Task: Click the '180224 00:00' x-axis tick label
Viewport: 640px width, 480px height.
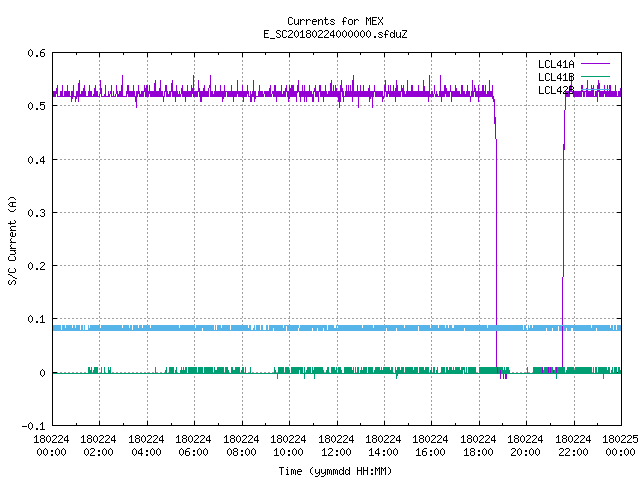Action: (51, 446)
